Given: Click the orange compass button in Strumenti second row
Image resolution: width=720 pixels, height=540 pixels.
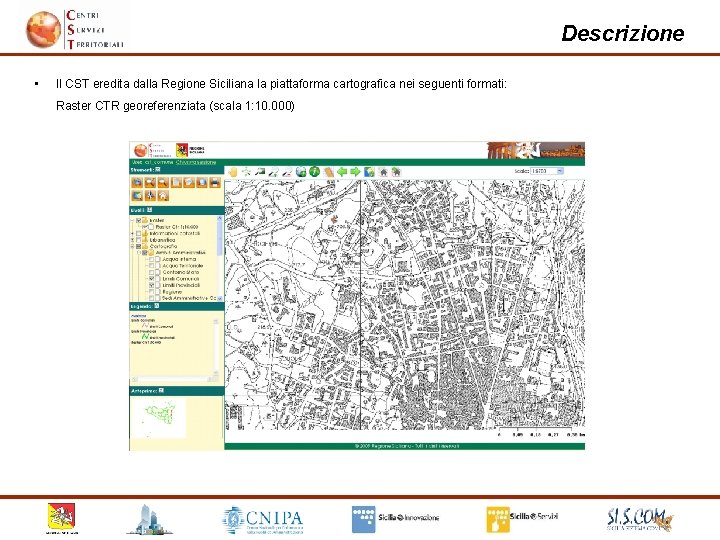Looking at the screenshot, I should [150, 196].
